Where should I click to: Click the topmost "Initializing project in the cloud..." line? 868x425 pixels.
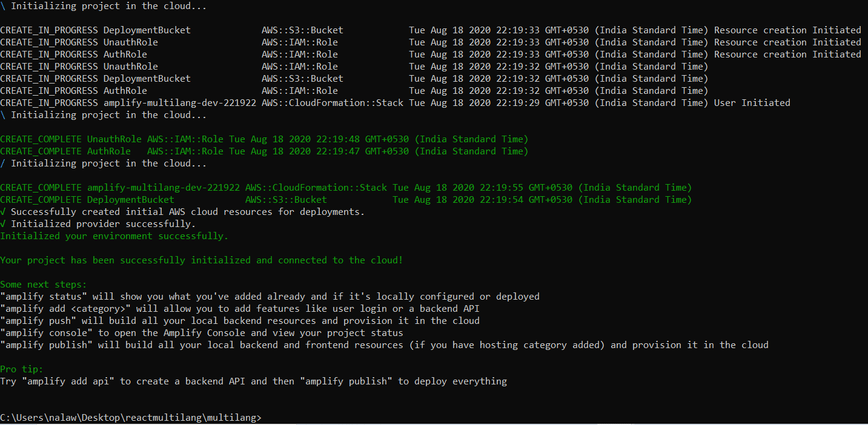(108, 6)
